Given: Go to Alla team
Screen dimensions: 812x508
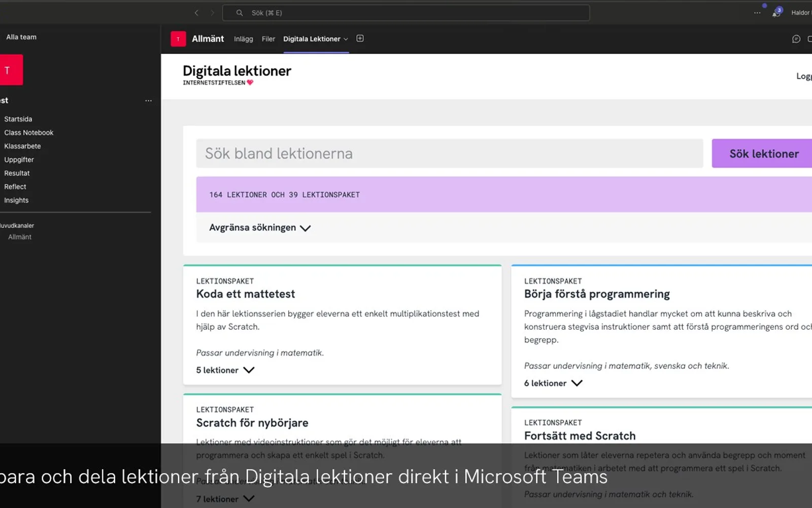Looking at the screenshot, I should 21,37.
